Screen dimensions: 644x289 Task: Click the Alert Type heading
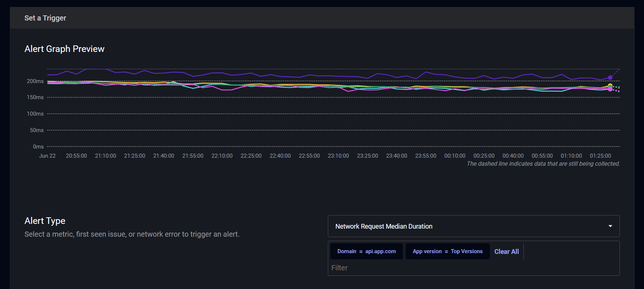(45, 221)
